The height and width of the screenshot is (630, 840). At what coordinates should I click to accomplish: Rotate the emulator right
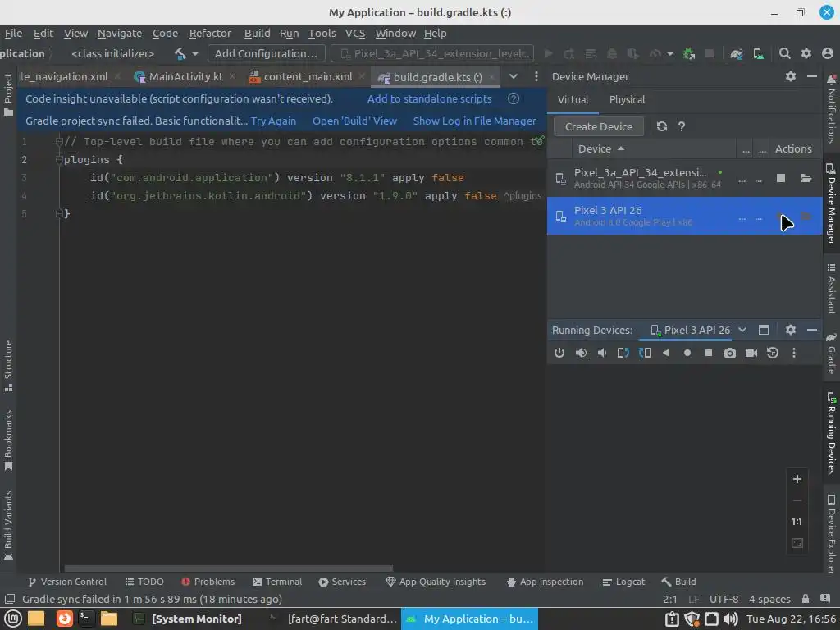point(645,353)
